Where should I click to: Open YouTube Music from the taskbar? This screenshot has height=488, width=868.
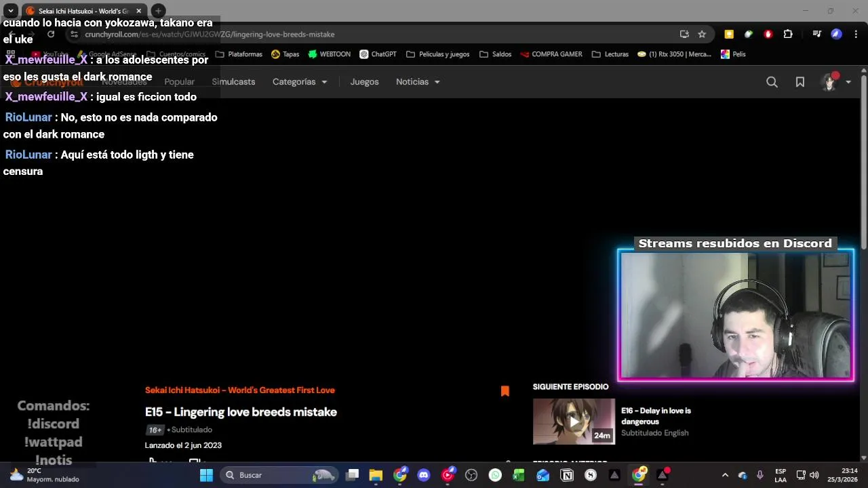(x=448, y=475)
